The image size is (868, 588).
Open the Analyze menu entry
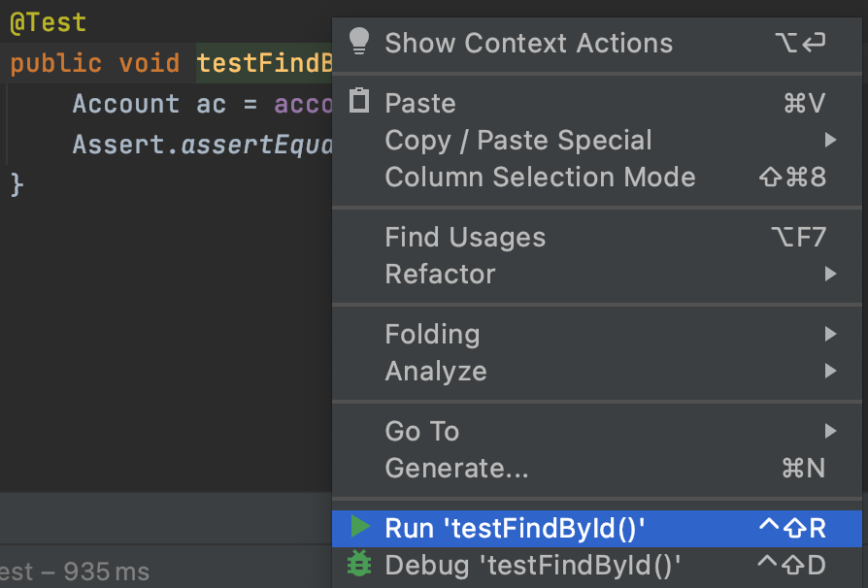click(x=436, y=371)
